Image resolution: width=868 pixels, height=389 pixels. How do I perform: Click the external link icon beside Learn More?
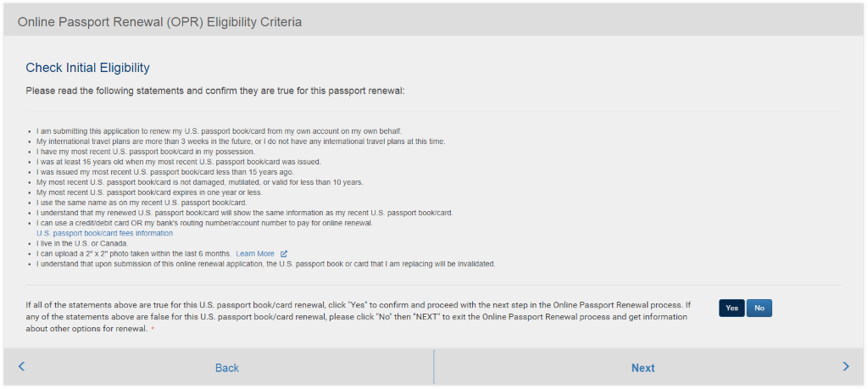tap(284, 253)
